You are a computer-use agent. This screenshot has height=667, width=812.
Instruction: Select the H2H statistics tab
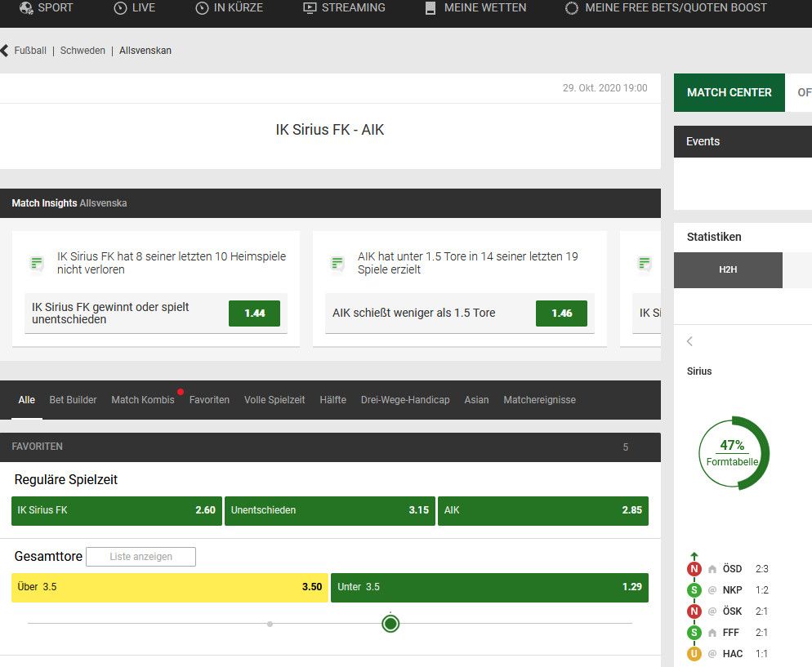728,269
